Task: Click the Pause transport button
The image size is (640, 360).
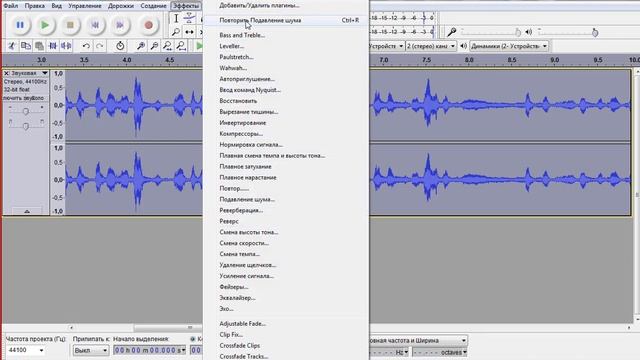Action: 20,25
